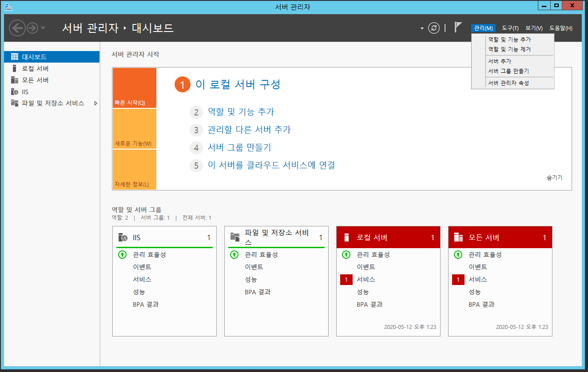Click 파일 및 저장소 서비스 tile header icon
This screenshot has height=372, width=588.
(235, 237)
